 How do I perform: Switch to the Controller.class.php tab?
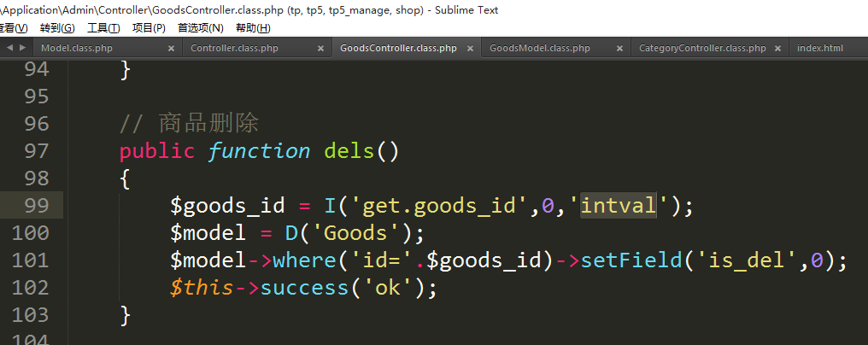click(234, 49)
